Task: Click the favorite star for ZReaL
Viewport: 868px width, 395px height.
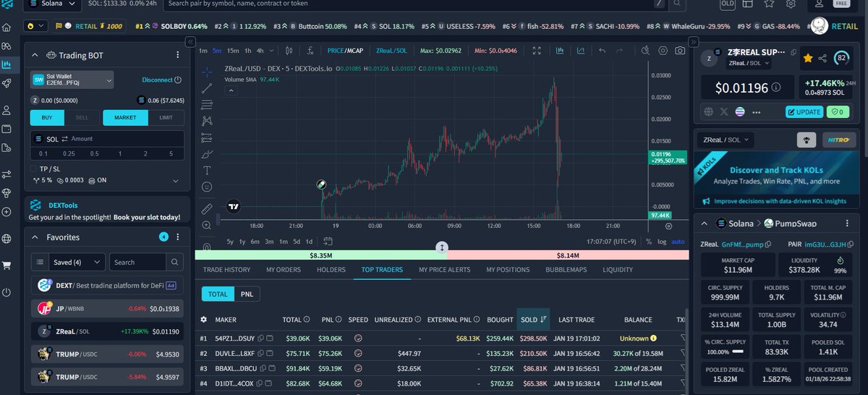Action: point(807,58)
